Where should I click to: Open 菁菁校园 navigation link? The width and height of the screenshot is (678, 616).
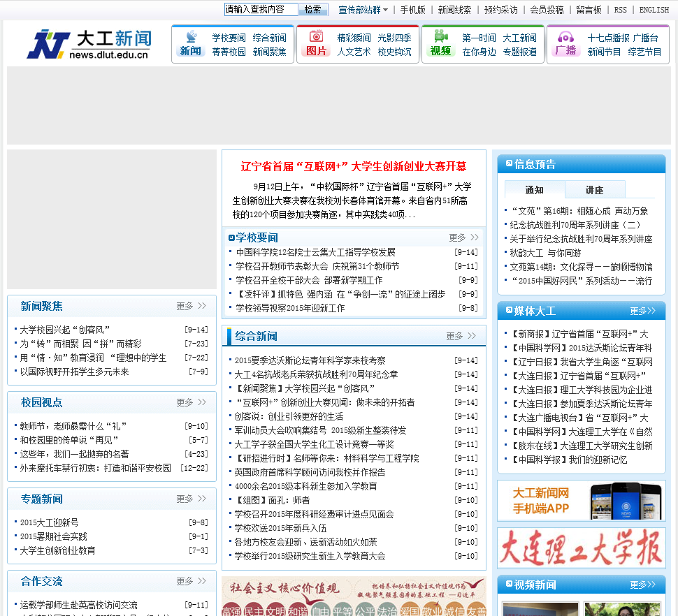click(x=229, y=52)
